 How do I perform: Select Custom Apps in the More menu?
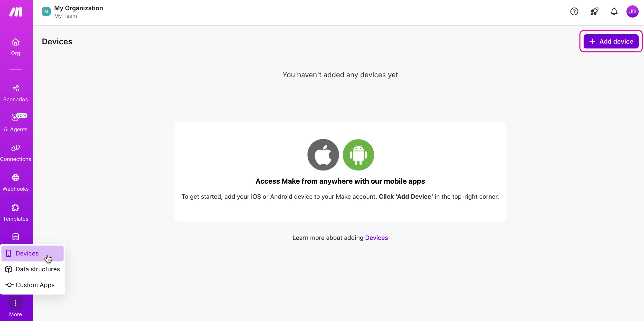32,285
